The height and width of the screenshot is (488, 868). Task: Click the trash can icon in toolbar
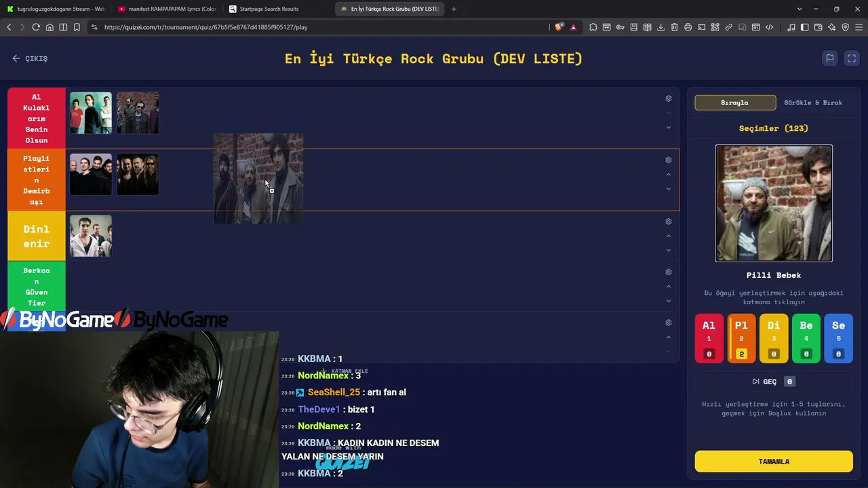pos(675,27)
